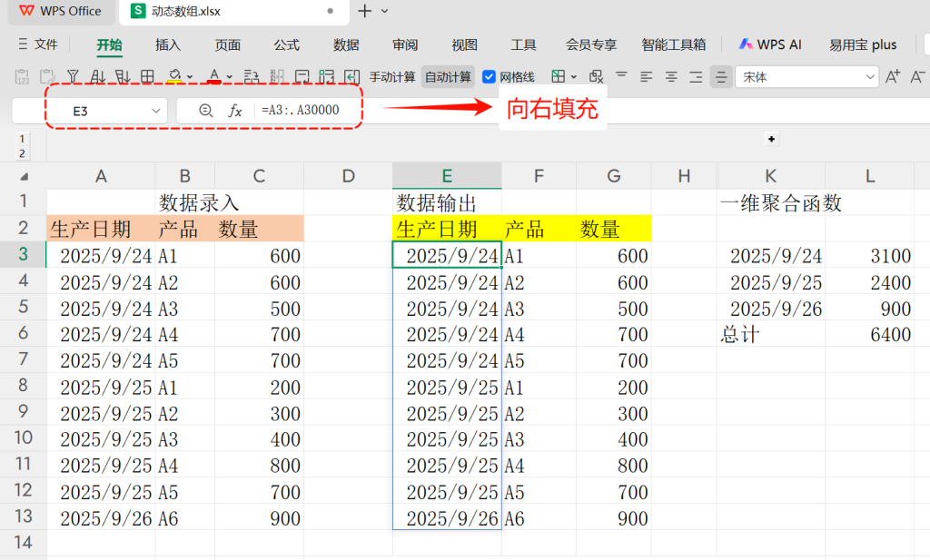Screen dimensions: 930x560
Task: Center text horizontally
Action: pos(671,77)
